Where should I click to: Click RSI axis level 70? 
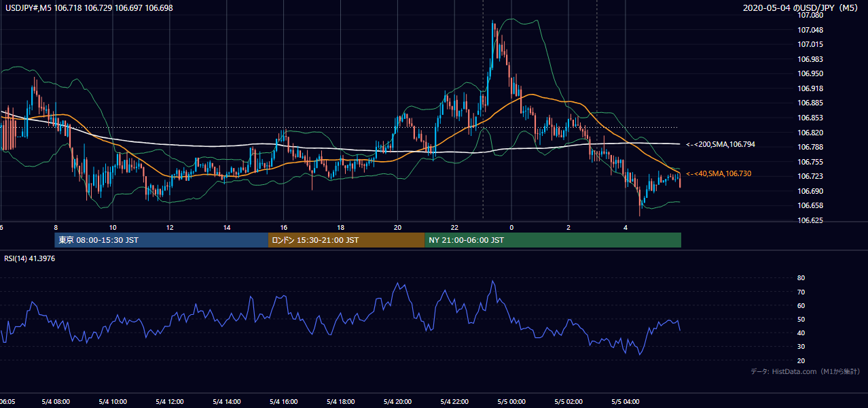click(x=801, y=292)
